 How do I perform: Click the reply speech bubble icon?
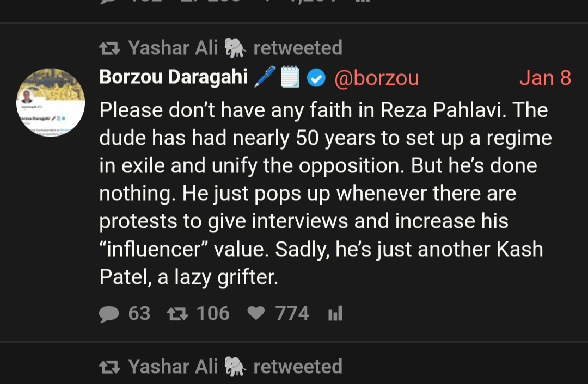pos(109,314)
